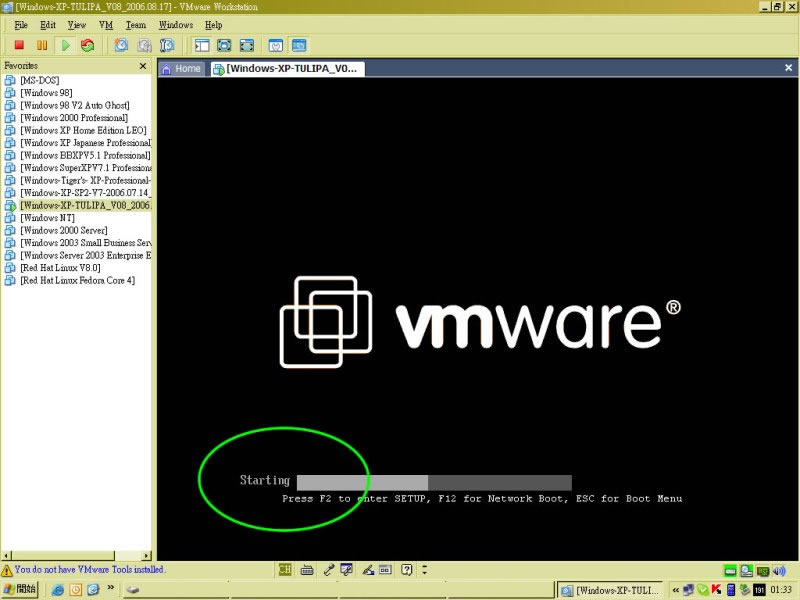Click the summary view toolbar icon
This screenshot has width=800, height=600.
pyautogui.click(x=276, y=45)
